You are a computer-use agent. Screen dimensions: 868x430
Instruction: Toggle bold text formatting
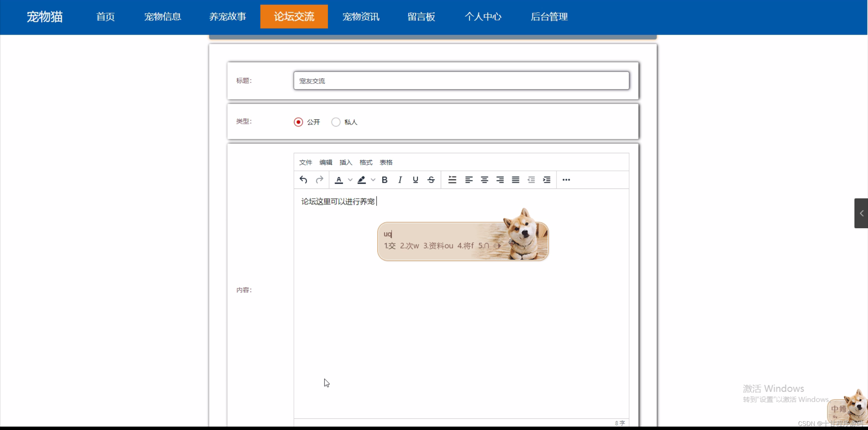tap(384, 180)
